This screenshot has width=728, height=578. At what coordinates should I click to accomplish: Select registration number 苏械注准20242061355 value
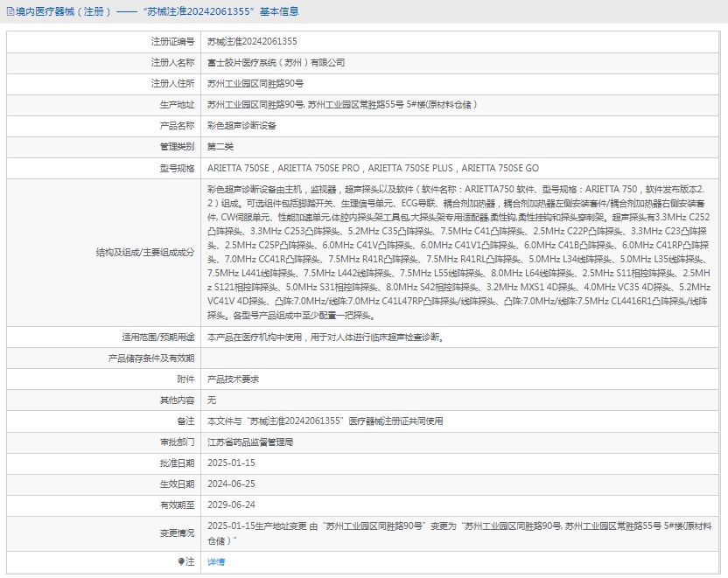pyautogui.click(x=252, y=41)
